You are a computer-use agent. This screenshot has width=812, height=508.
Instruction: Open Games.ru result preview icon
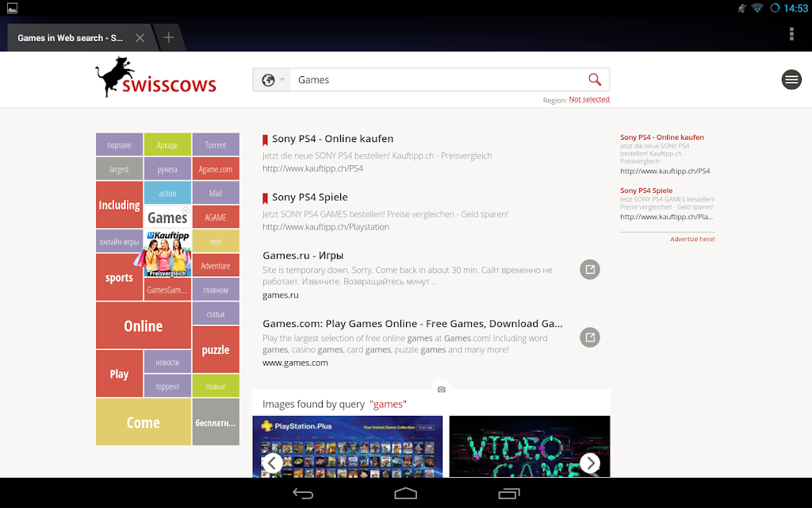(590, 269)
